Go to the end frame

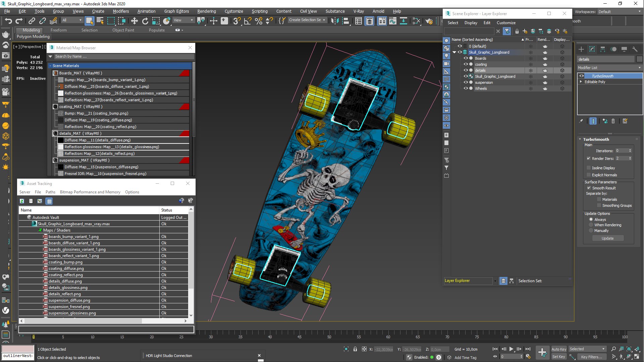pyautogui.click(x=528, y=349)
